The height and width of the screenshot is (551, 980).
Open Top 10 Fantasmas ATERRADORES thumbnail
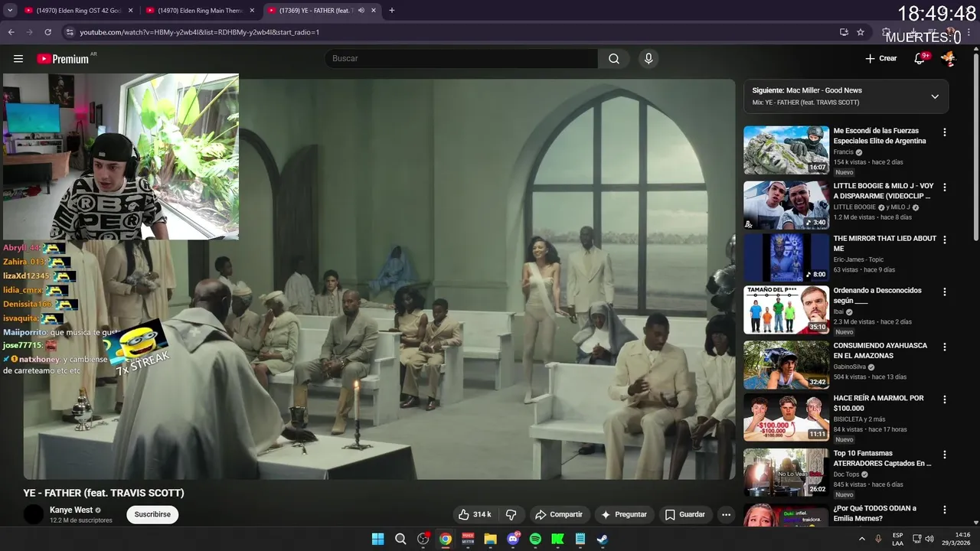(786, 472)
